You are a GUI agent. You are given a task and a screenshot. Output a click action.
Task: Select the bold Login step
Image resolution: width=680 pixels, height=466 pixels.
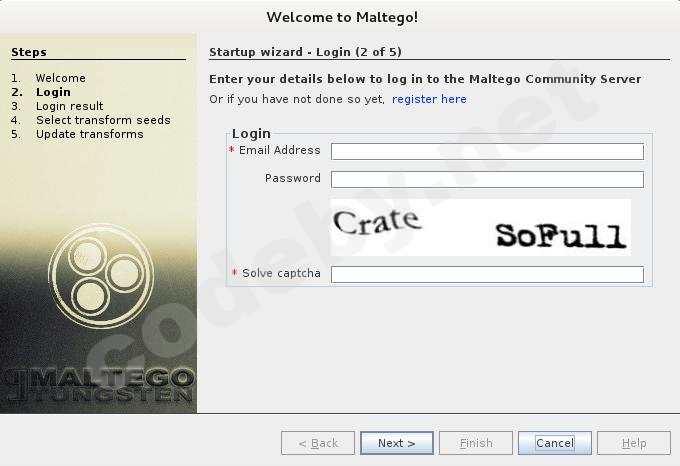click(x=53, y=92)
